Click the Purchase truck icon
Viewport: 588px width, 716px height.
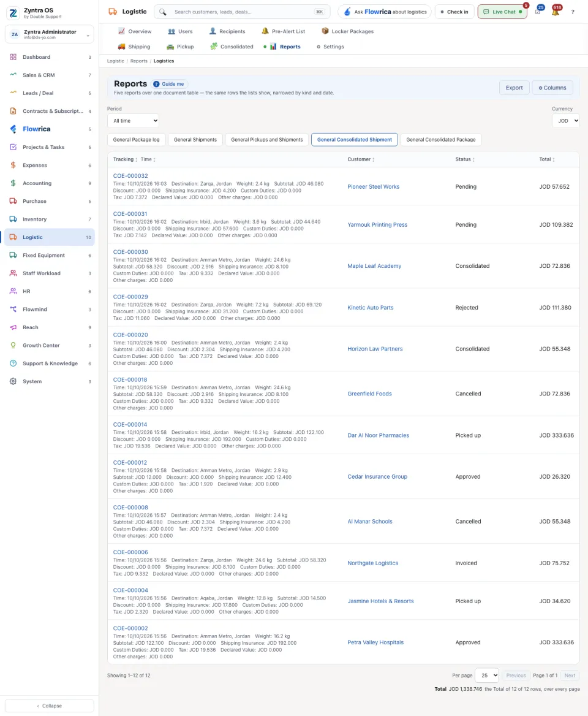click(13, 201)
